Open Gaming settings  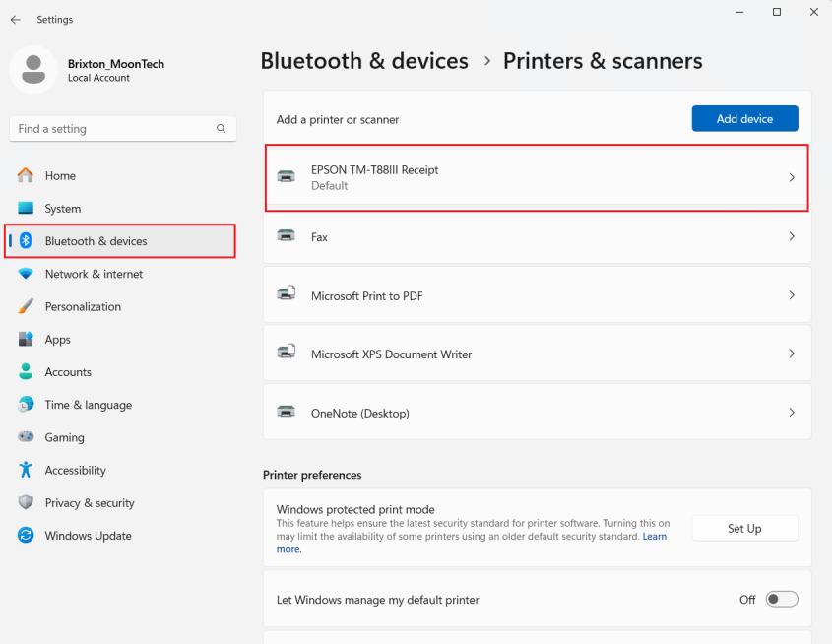click(120, 437)
